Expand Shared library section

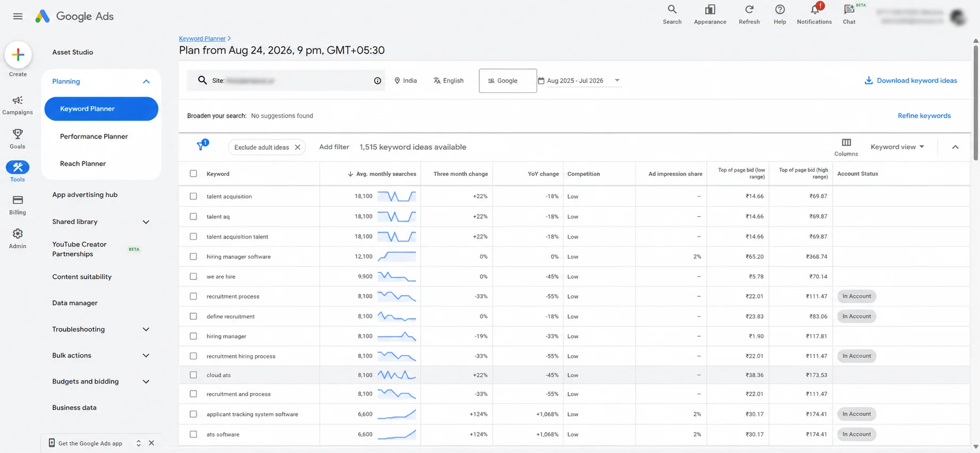click(146, 222)
